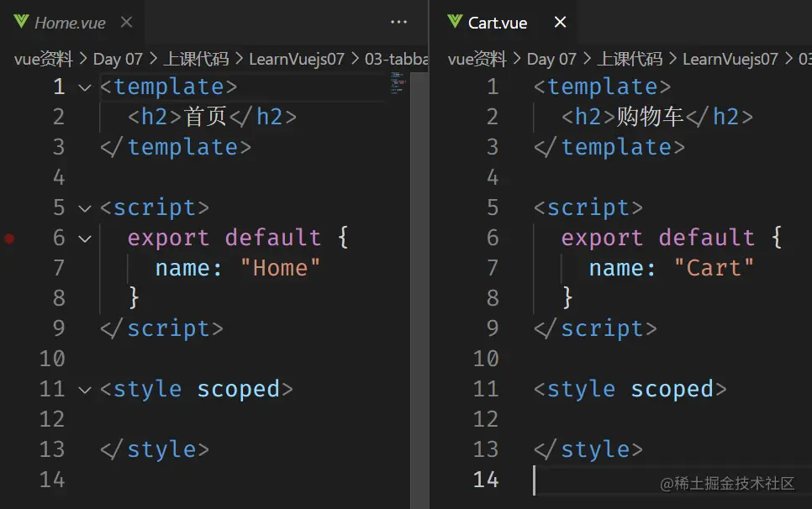The height and width of the screenshot is (509, 812).
Task: Toggle the breakpoint on line 6
Action: coord(9,238)
